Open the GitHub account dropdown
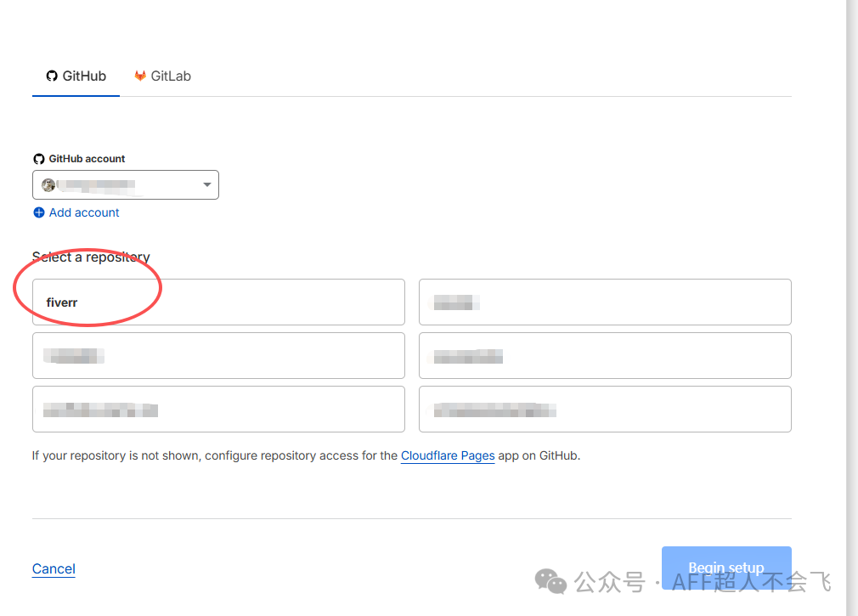 coord(126,185)
